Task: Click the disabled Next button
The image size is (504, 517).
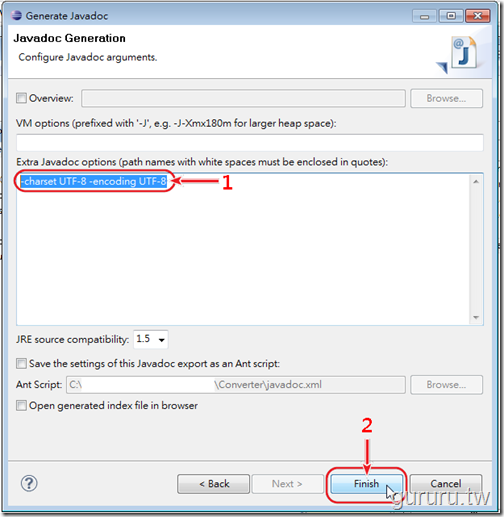Action: [x=287, y=484]
